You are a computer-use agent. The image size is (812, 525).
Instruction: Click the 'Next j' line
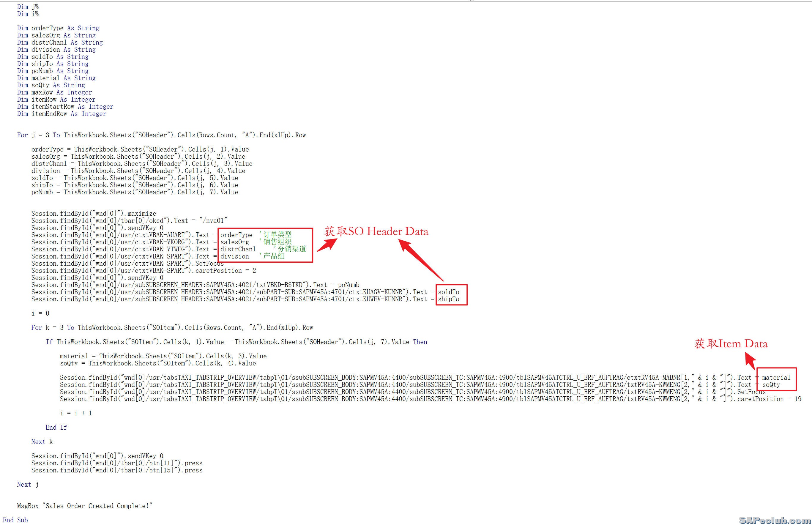(x=28, y=485)
